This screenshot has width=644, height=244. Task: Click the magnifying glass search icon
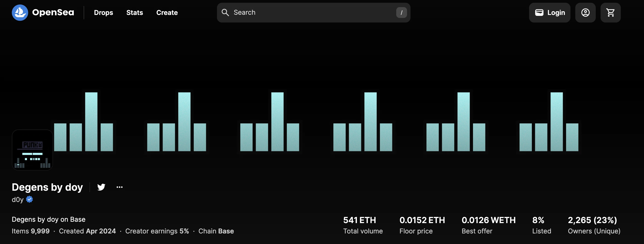[225, 12]
